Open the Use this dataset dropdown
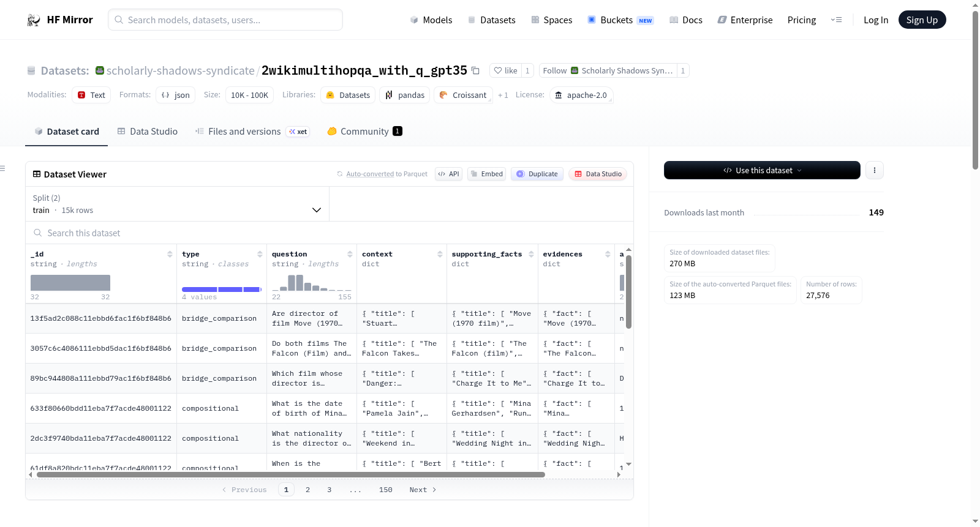This screenshot has height=527, width=980. coord(762,170)
